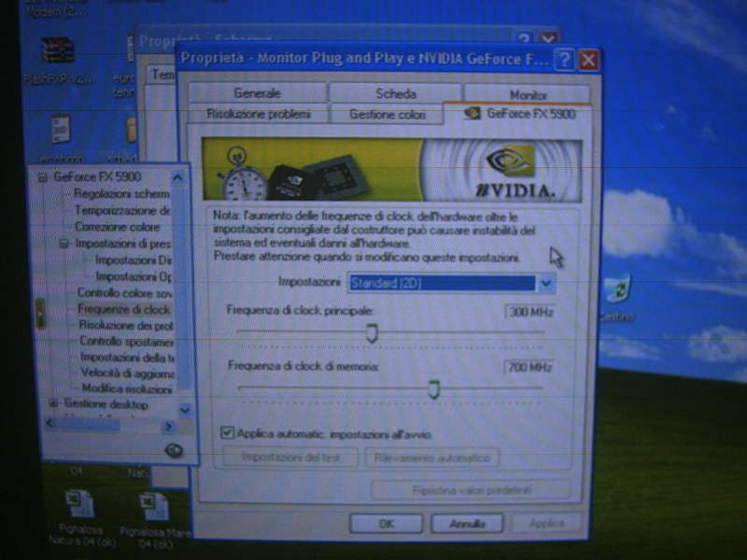Select Temporizzazione tree entry
This screenshot has height=560, width=747.
pos(122,211)
